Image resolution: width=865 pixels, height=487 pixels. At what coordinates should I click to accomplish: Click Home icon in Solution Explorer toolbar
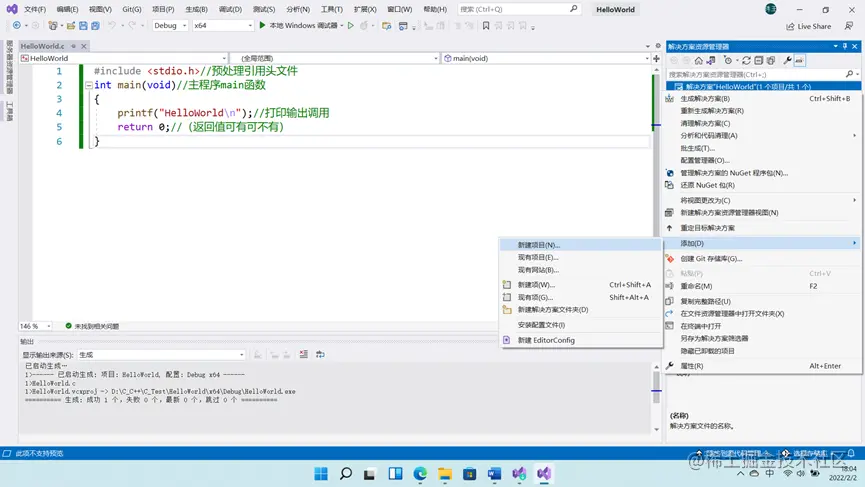[698, 60]
